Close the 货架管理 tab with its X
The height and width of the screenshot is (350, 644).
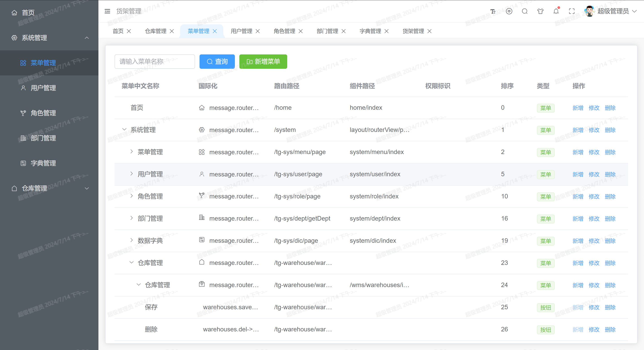429,31
